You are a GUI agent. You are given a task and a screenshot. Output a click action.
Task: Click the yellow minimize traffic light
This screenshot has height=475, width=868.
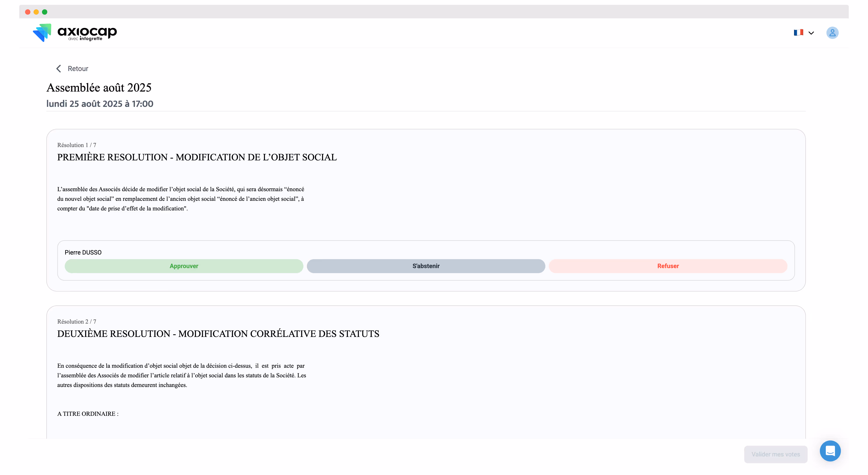coord(36,12)
